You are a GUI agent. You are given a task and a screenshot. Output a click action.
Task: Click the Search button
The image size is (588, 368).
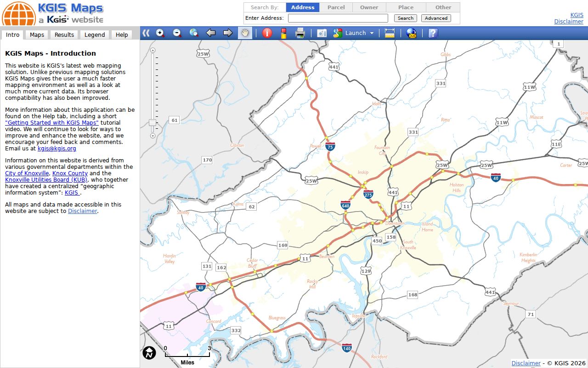406,18
